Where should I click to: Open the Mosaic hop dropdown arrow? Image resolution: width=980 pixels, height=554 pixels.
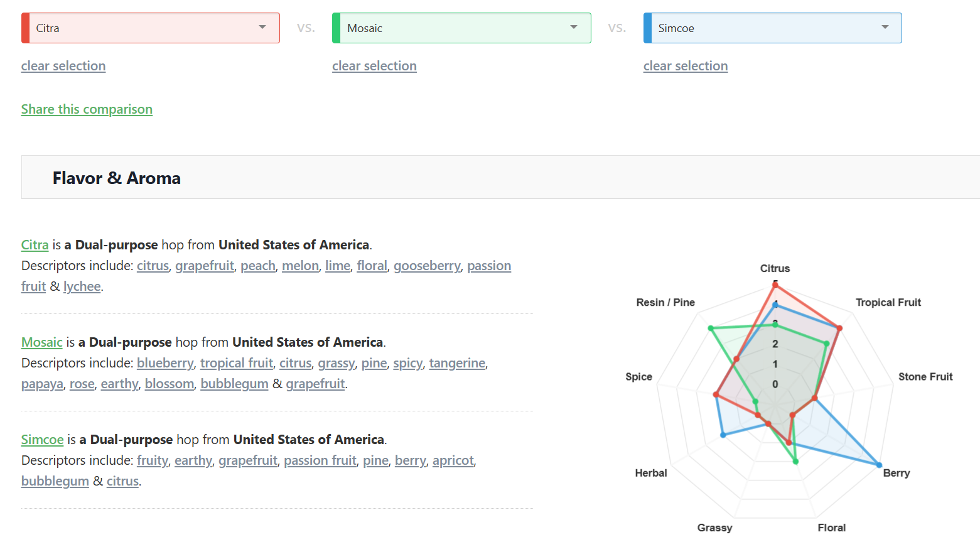[574, 28]
